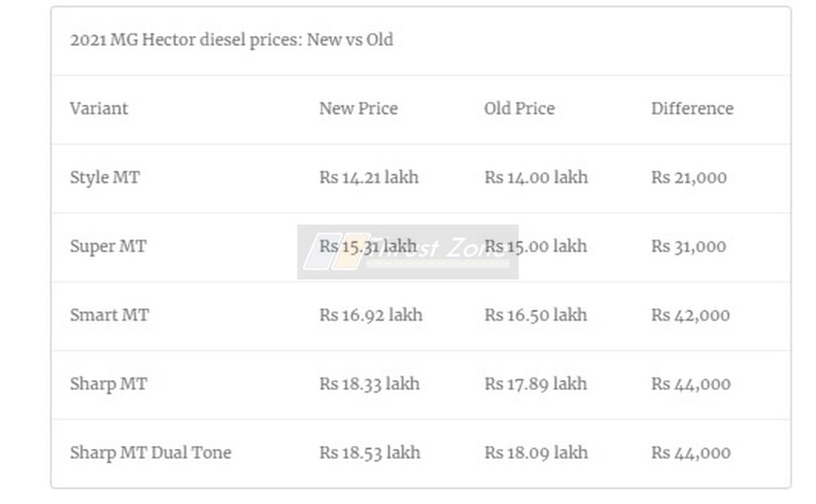This screenshot has height=504, width=816.
Task: Click the Difference column header
Action: [692, 108]
